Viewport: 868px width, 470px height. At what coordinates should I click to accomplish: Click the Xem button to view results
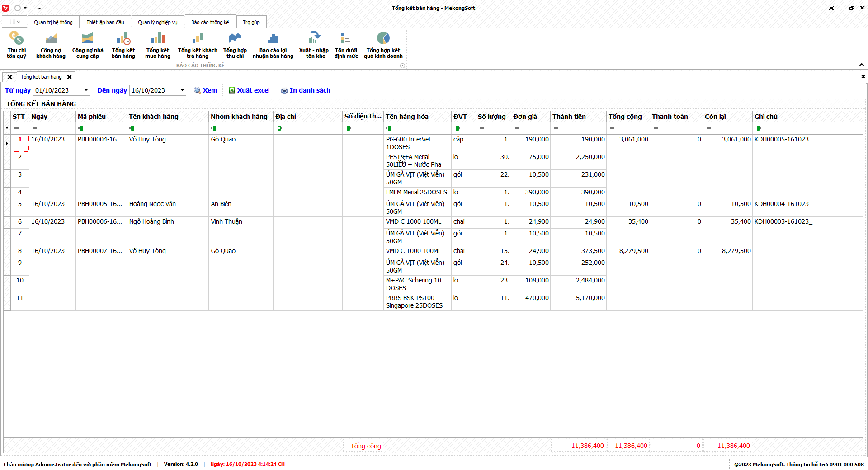206,90
